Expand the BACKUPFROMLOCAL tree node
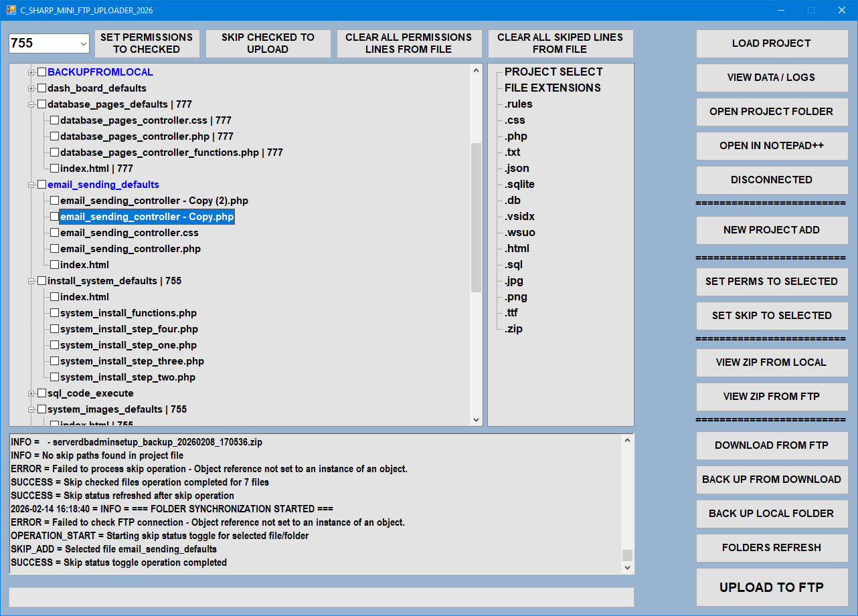 pyautogui.click(x=31, y=72)
